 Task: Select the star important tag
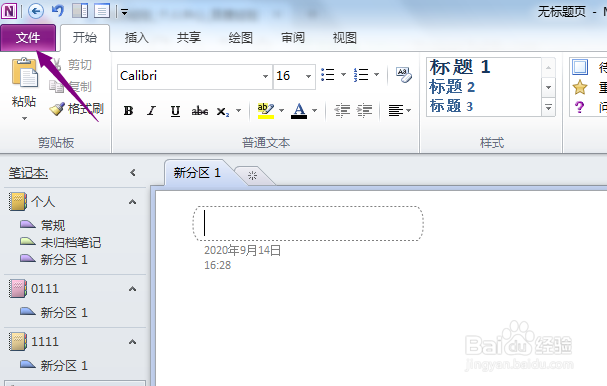[580, 87]
